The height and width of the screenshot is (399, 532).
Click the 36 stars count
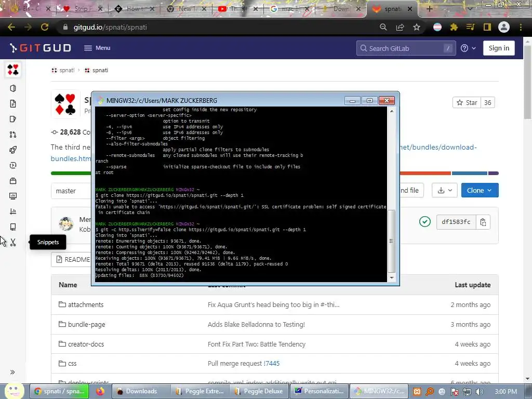(x=487, y=102)
